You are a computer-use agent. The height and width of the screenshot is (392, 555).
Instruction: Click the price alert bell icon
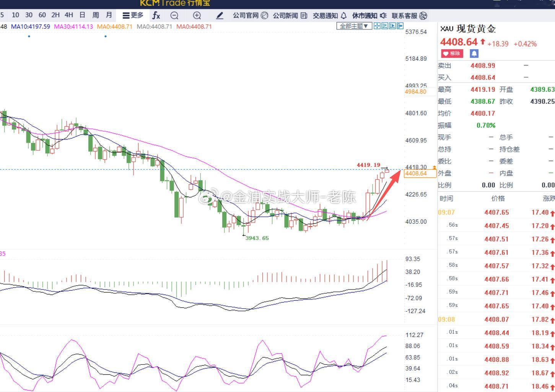[x=474, y=54]
